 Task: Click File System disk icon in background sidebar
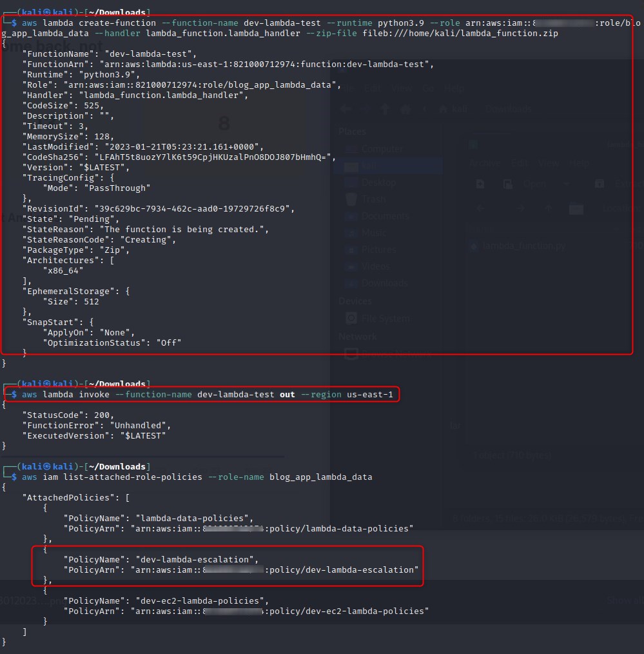(351, 318)
